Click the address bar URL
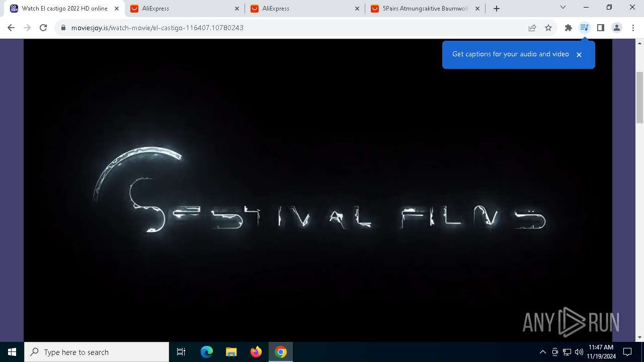Screen dimensions: 644x362 coord(157,28)
